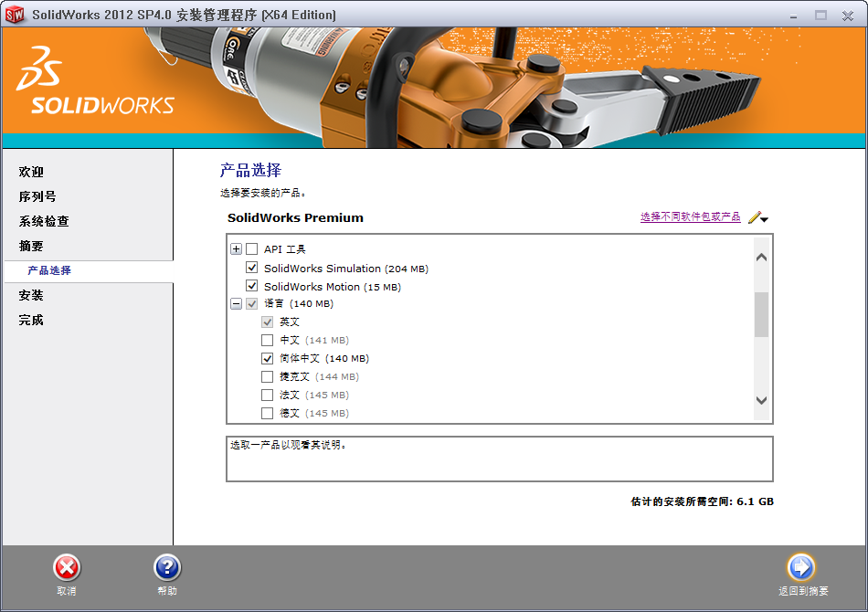Open the 系统检查 step in sidebar
Image resolution: width=868 pixels, height=612 pixels.
click(x=44, y=221)
